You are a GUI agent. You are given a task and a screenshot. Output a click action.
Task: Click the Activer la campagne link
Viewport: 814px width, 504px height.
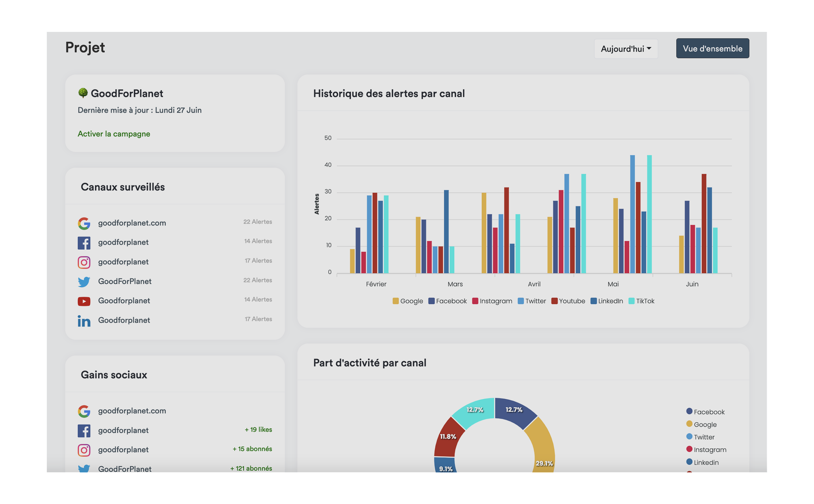pos(114,134)
